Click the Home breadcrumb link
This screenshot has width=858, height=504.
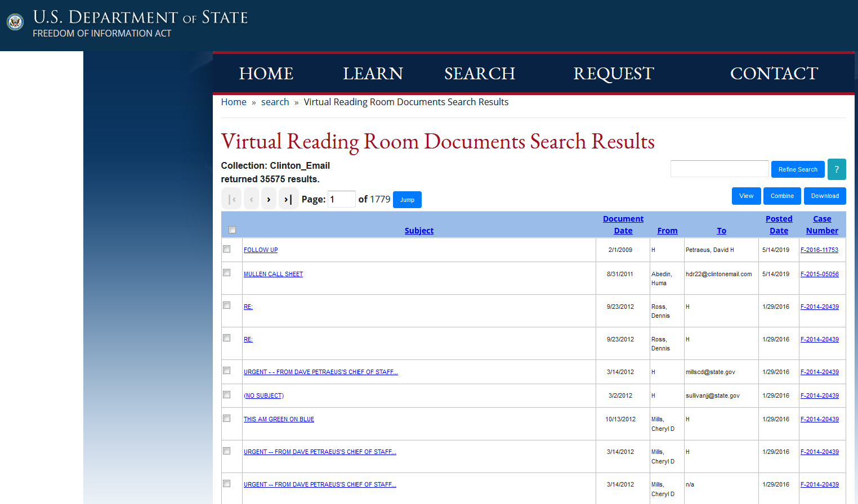[234, 102]
